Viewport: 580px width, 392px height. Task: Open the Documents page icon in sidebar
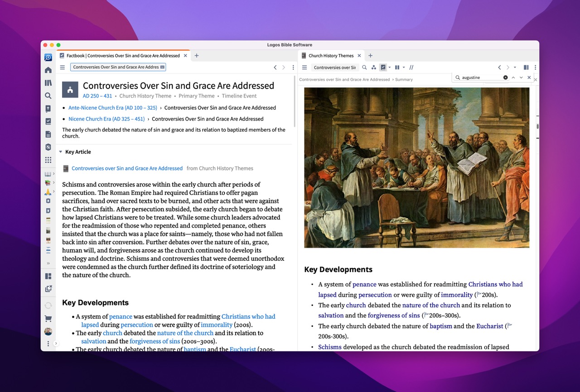[48, 134]
